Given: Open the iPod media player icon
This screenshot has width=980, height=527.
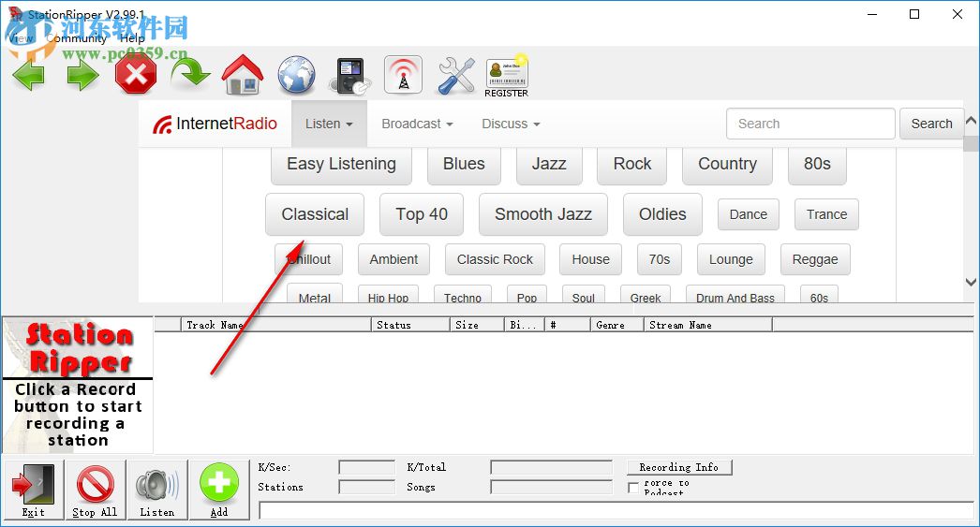Looking at the screenshot, I should click(x=352, y=76).
